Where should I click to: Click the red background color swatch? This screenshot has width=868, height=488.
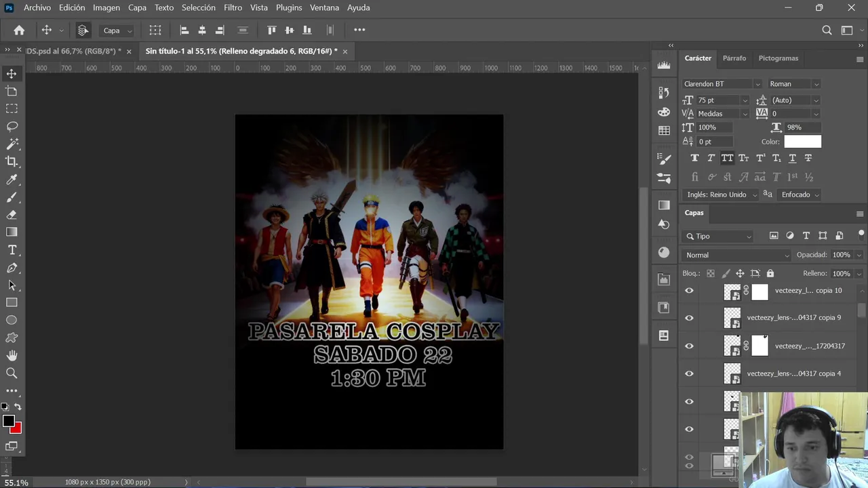coord(17,429)
